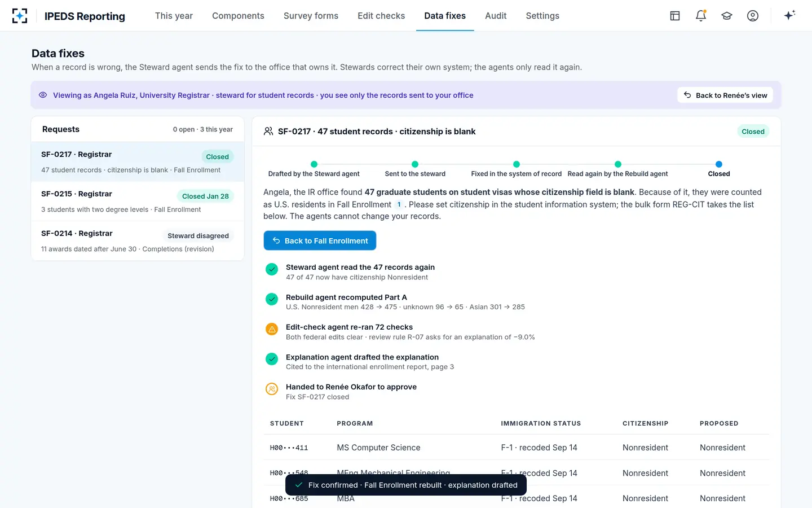812x508 pixels.
Task: Click the checkmark in the Fix confirmed toast
Action: click(x=299, y=485)
